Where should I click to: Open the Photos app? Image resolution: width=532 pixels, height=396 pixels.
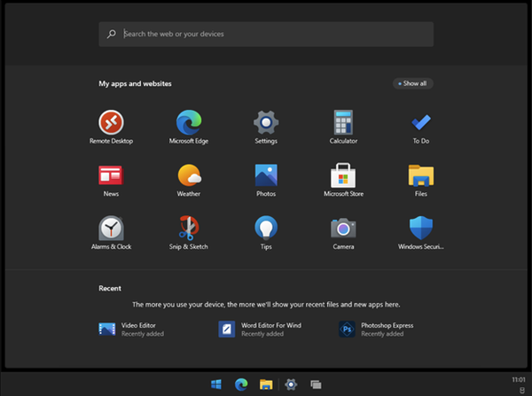(x=266, y=180)
